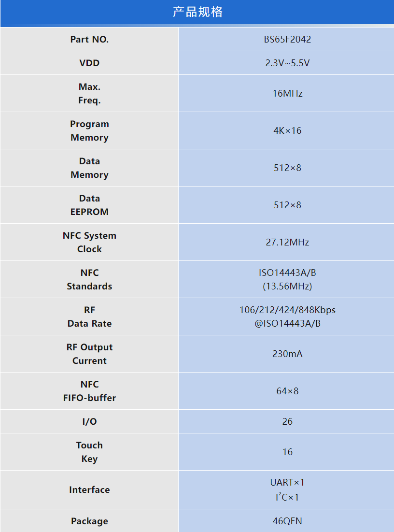
Task: Click the Data EEPROM 512×8 value
Action: click(287, 205)
